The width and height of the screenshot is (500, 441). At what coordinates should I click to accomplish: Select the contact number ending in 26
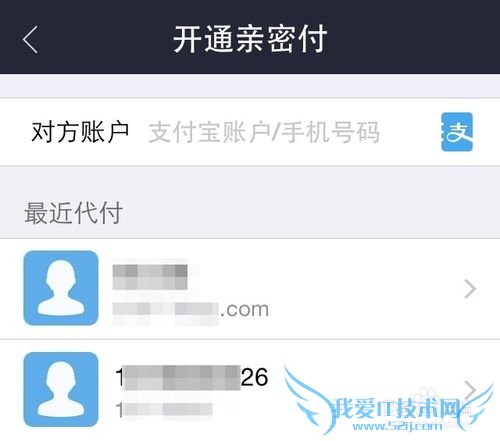(x=250, y=390)
